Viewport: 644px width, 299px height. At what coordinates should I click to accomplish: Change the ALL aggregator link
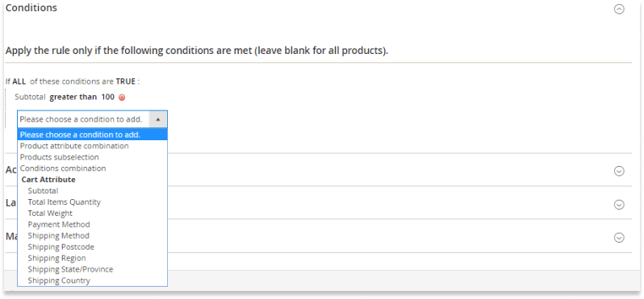click(19, 81)
